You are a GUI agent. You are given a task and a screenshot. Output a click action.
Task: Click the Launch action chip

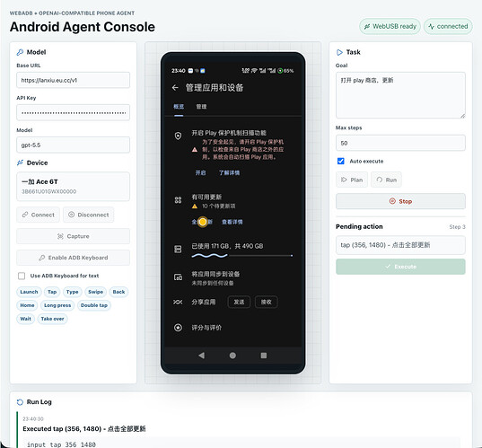(x=29, y=292)
